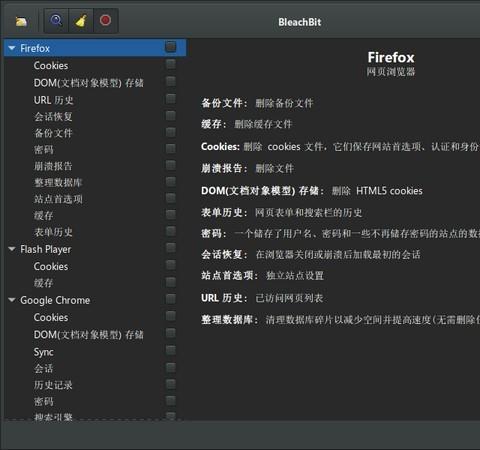Enable the 表单历史 checkbox
This screenshot has height=450, width=480.
click(x=171, y=231)
